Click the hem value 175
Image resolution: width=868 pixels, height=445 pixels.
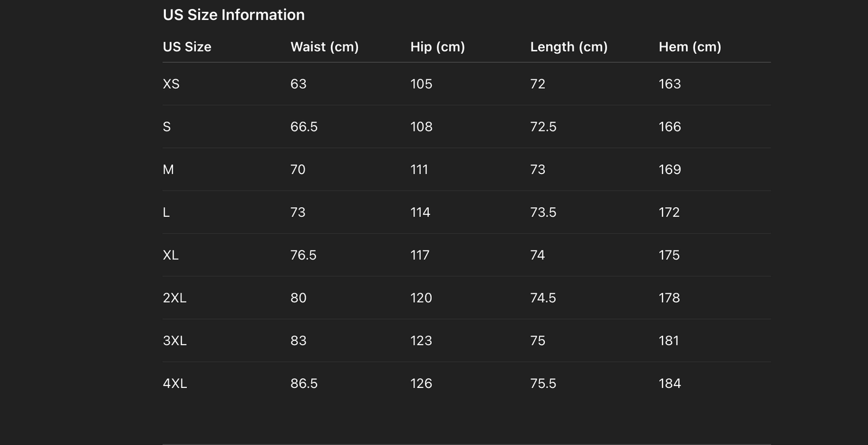point(669,255)
